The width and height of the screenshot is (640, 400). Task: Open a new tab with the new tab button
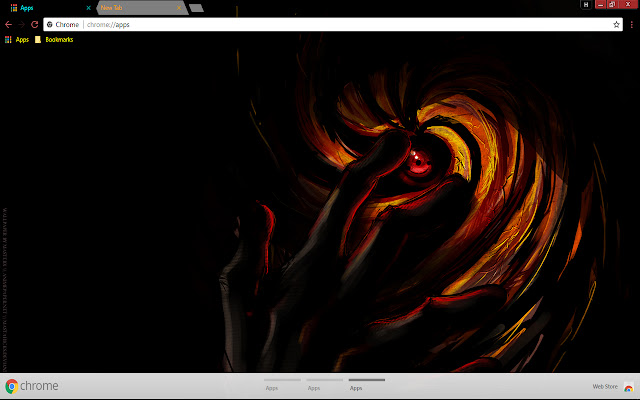click(x=196, y=8)
